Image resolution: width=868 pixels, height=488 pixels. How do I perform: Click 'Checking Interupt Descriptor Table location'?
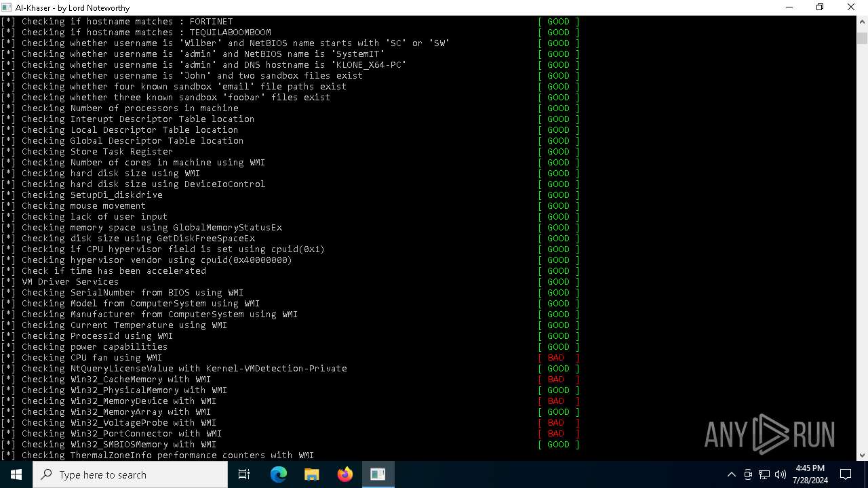[x=127, y=119]
